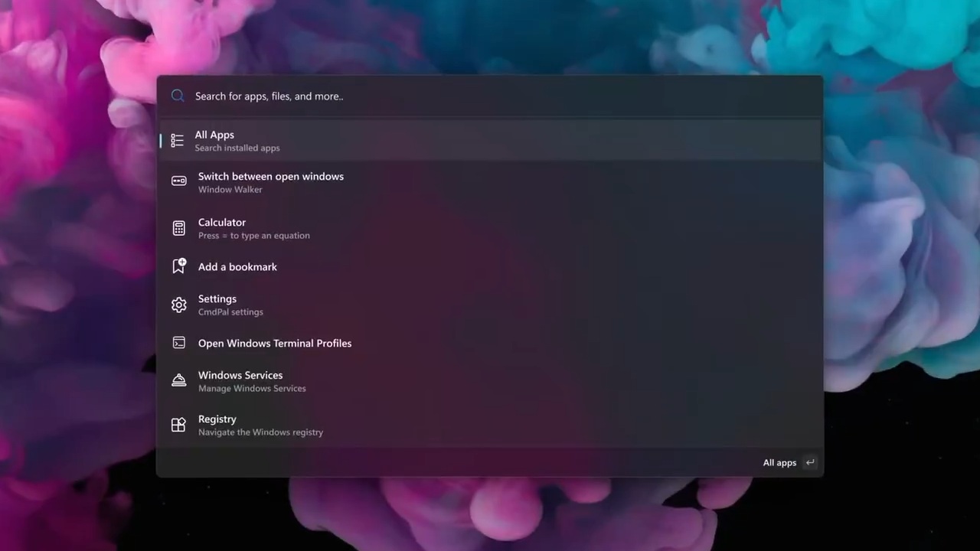Click the search magnifier icon
Image resolution: width=980 pixels, height=551 pixels.
tap(178, 96)
